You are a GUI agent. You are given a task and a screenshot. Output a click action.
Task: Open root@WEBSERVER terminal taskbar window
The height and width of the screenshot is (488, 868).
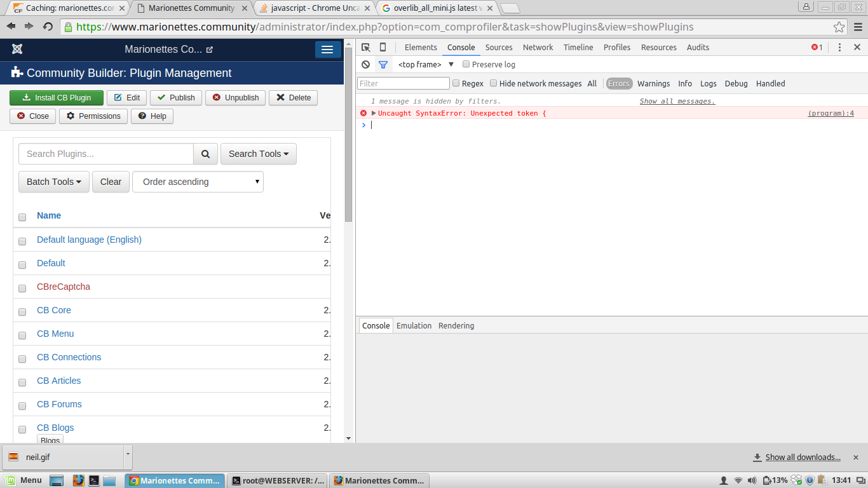[x=278, y=480]
